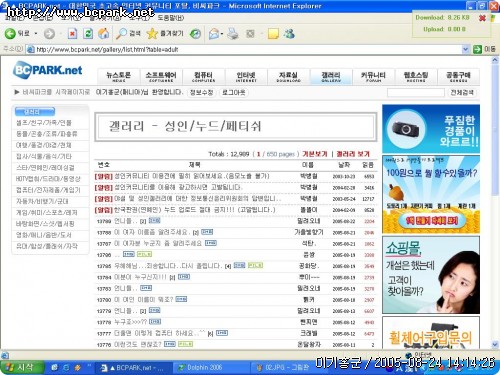Image resolution: width=500 pixels, height=375 pixels.
Task: Click the BCPARK.net site logo
Action: tap(48, 70)
